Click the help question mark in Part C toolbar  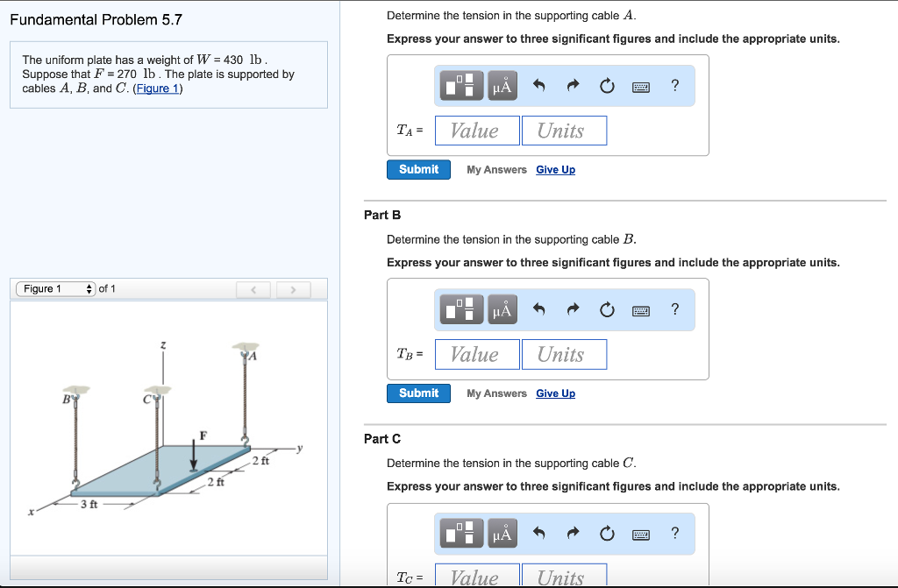674,533
